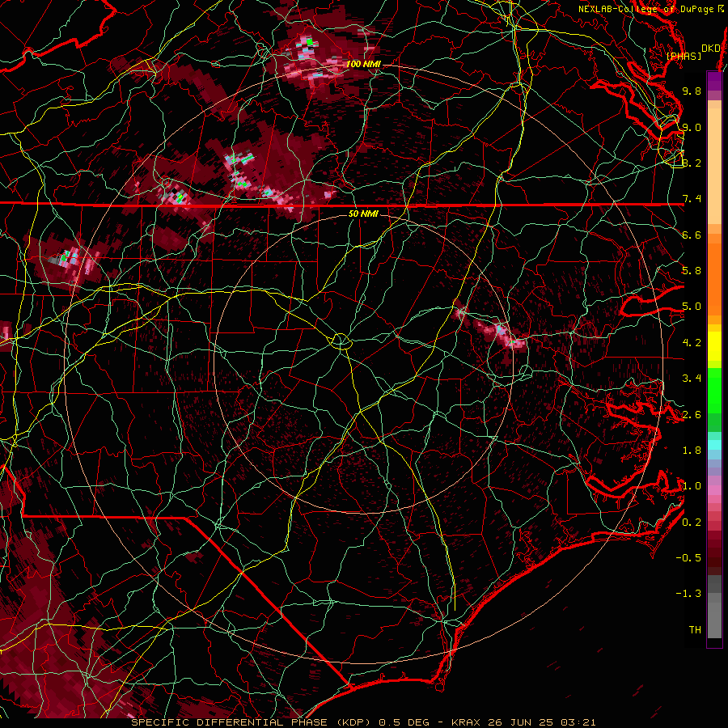The image size is (728, 728).
Task: Click the 4.2 scale value
Action: (x=692, y=343)
